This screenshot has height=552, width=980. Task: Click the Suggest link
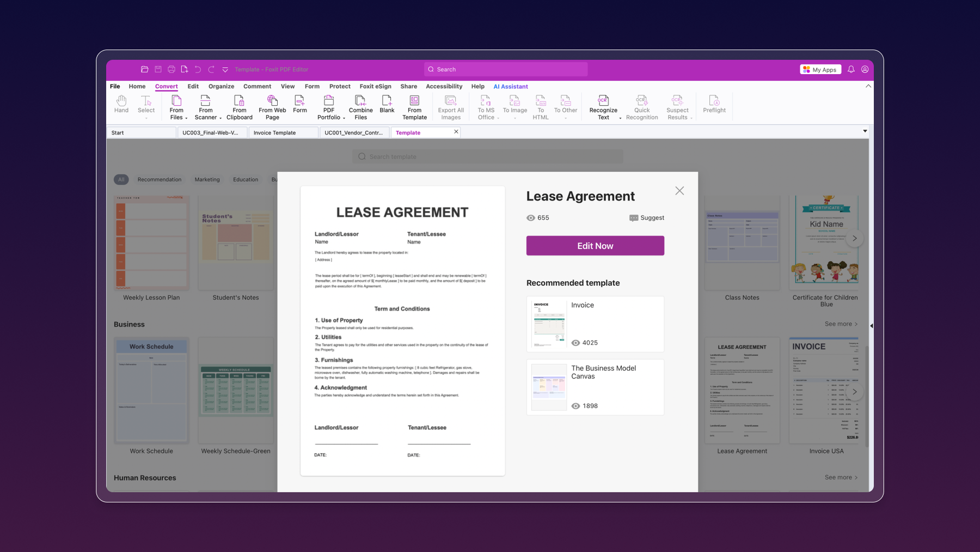pyautogui.click(x=647, y=217)
